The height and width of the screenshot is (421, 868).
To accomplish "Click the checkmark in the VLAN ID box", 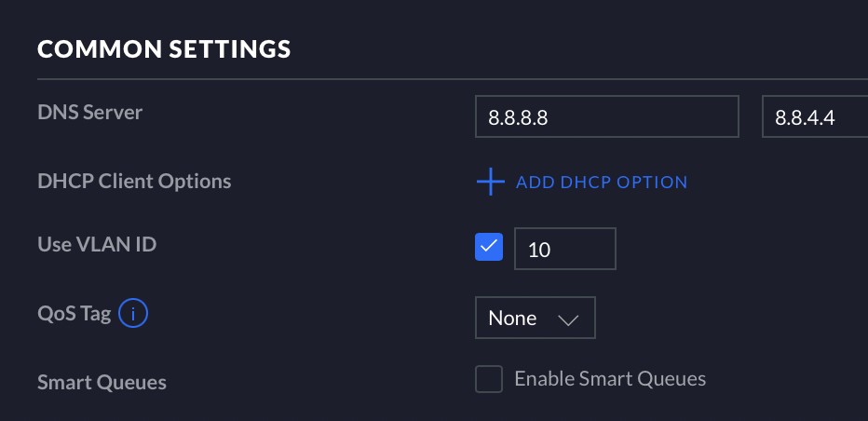I will 489,247.
